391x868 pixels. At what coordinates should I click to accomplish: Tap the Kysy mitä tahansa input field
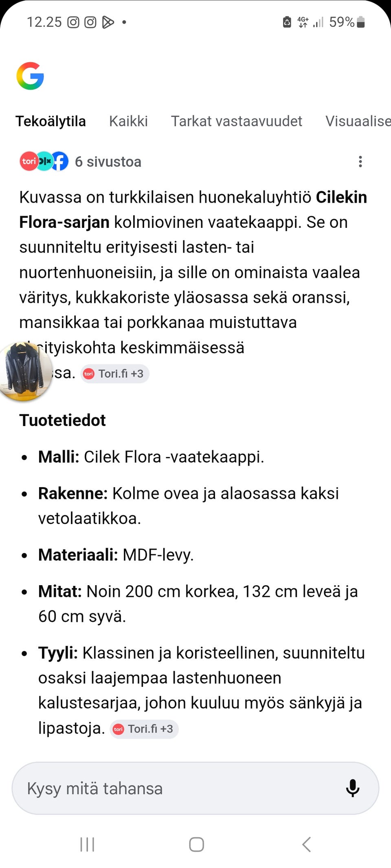(x=163, y=788)
